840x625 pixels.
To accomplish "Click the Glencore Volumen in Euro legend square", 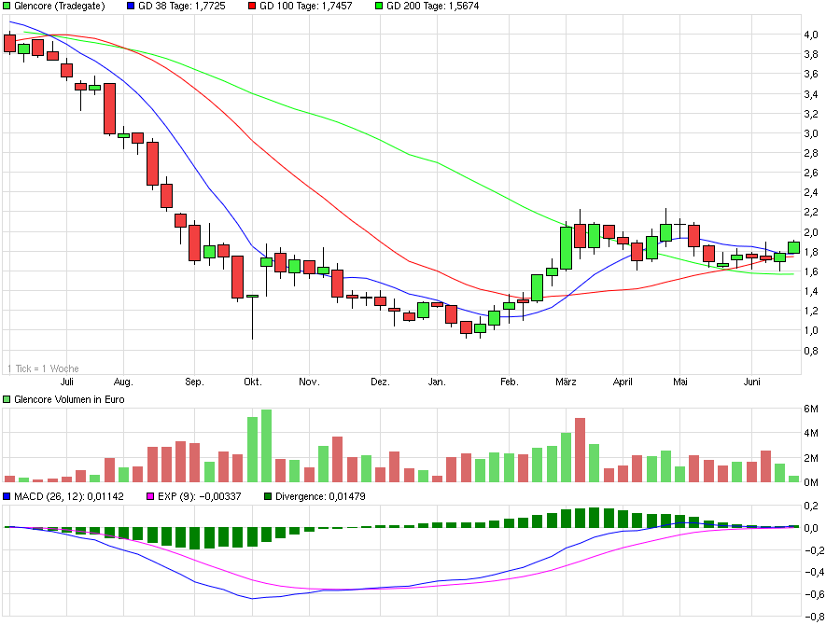I will pyautogui.click(x=7, y=398).
